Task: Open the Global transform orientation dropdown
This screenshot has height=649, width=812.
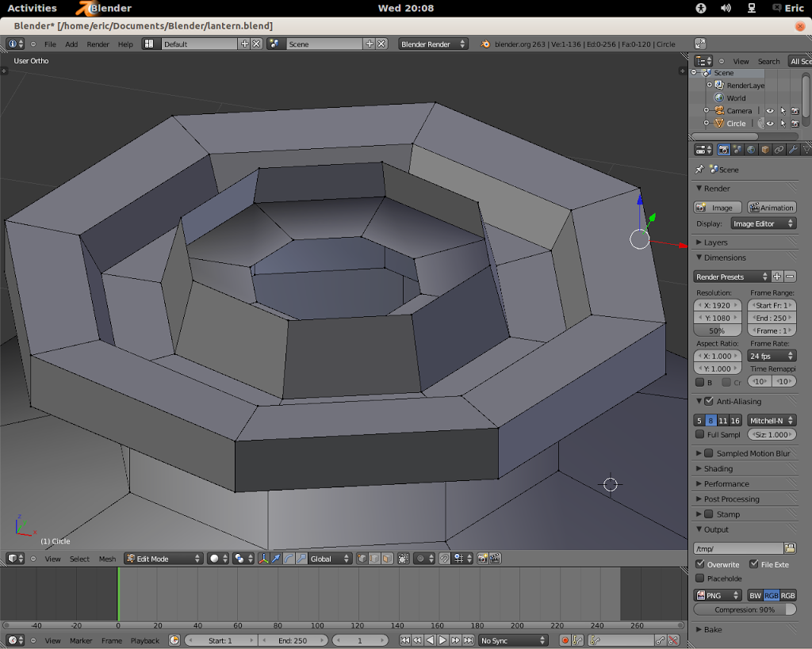Action: point(328,558)
